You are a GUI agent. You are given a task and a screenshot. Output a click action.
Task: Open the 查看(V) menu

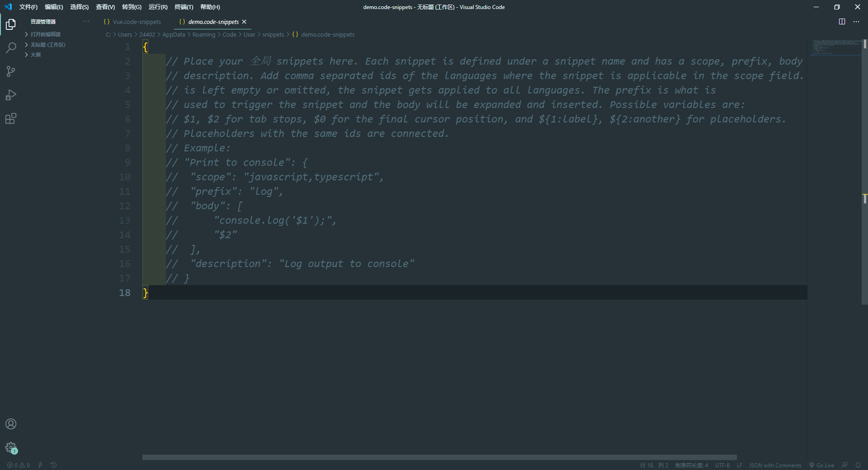point(104,7)
